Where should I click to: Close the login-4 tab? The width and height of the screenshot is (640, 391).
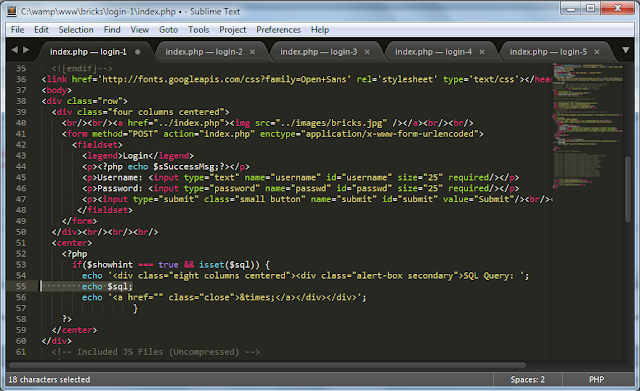coord(482,52)
